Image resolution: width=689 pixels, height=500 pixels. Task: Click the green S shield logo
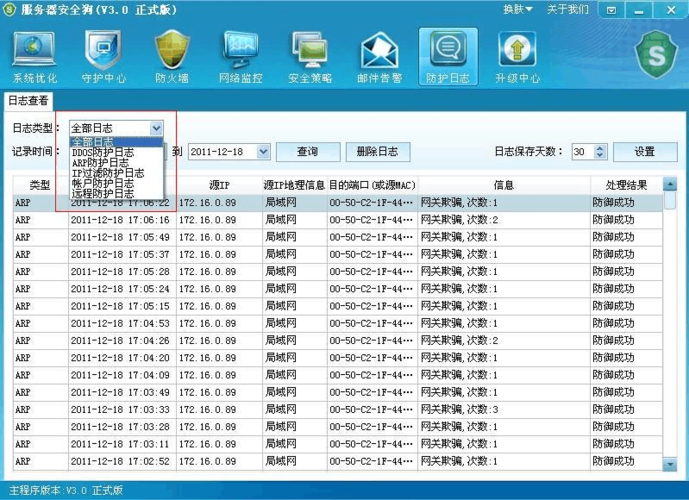click(656, 54)
